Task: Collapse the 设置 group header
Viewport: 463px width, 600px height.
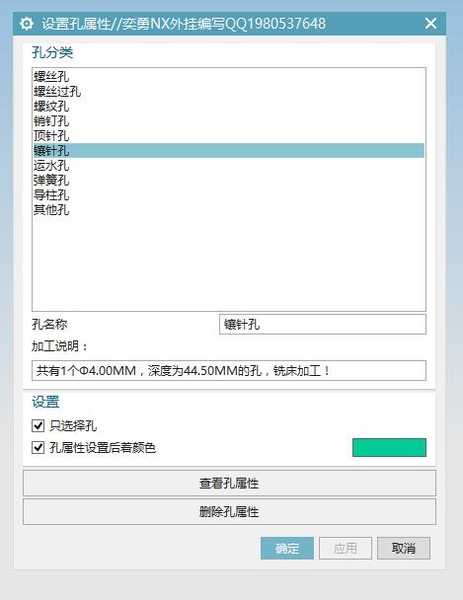Action: (46, 402)
